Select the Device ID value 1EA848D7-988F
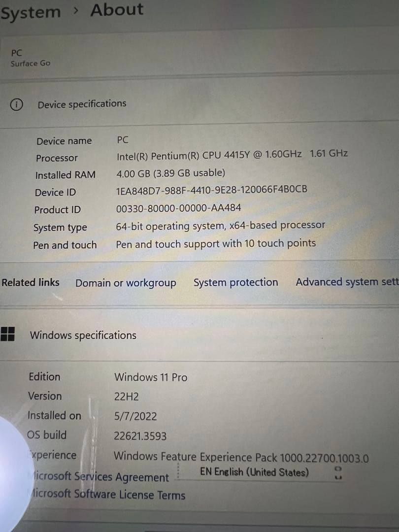Viewport: 399px width, 532px height. pos(212,190)
